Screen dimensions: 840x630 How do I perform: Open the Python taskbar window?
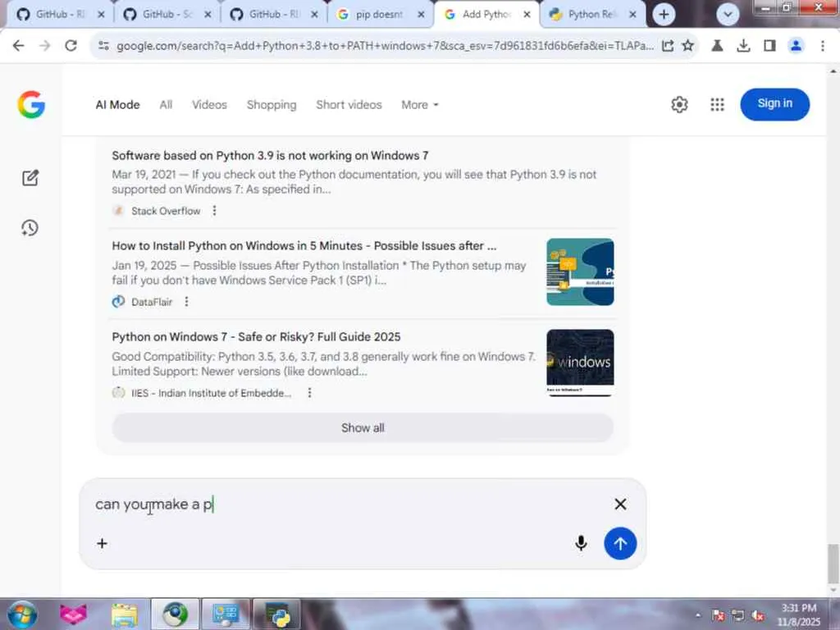click(278, 614)
